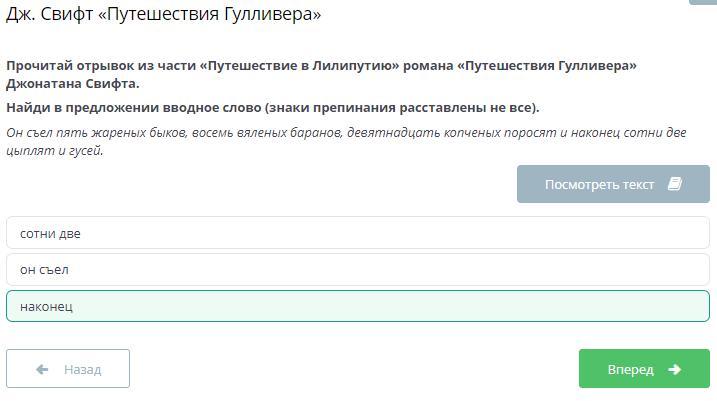The image size is (717, 401).
Task: Click «Джонатана Свифта» in the instruction text
Action: (x=72, y=83)
